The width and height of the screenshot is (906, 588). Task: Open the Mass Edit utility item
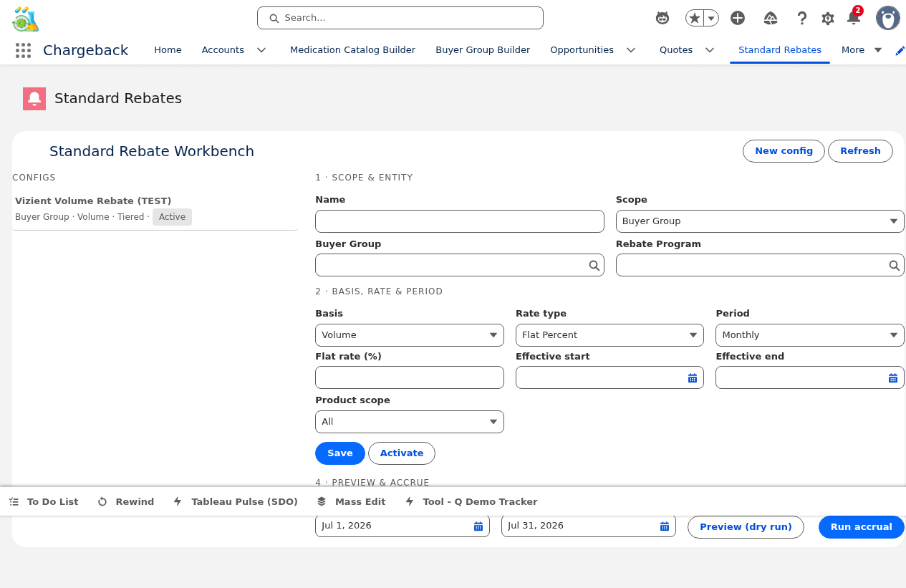coord(352,501)
